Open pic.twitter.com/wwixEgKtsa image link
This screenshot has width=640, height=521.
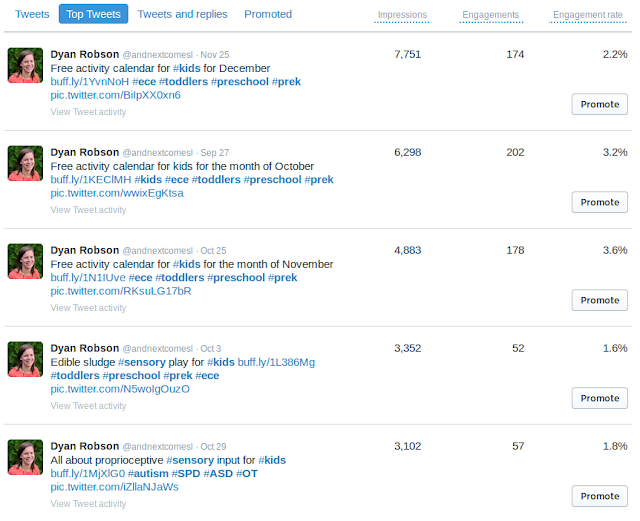[117, 193]
